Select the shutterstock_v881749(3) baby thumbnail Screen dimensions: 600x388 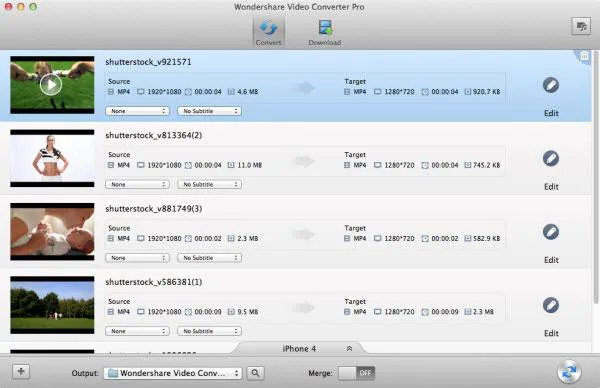[x=52, y=231]
